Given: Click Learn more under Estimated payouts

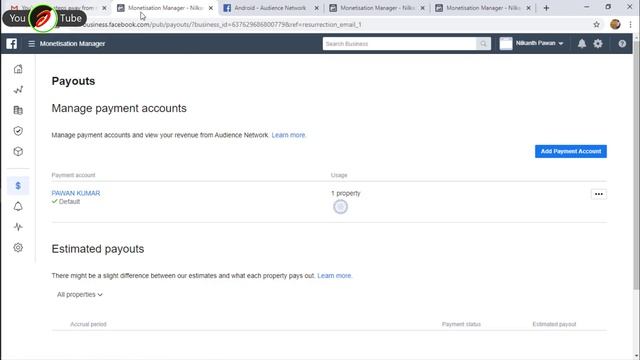Looking at the screenshot, I should pos(334,276).
